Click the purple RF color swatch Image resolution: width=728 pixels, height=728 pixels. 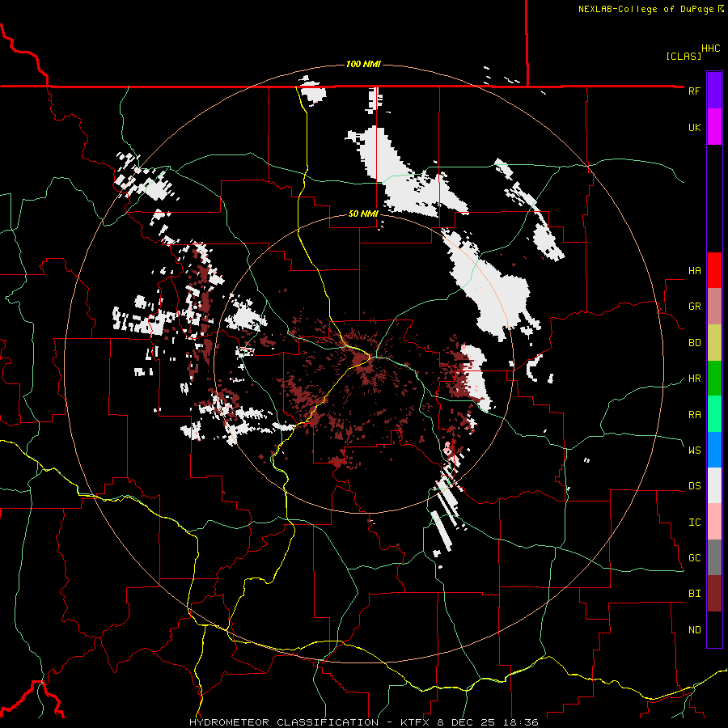tap(714, 91)
